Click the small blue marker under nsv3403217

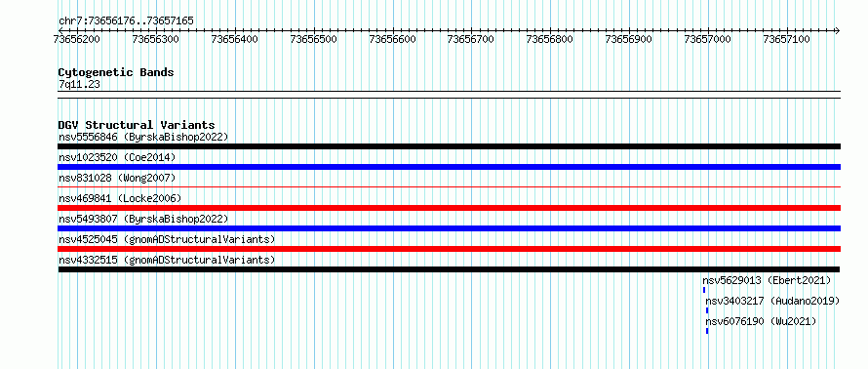[707, 310]
